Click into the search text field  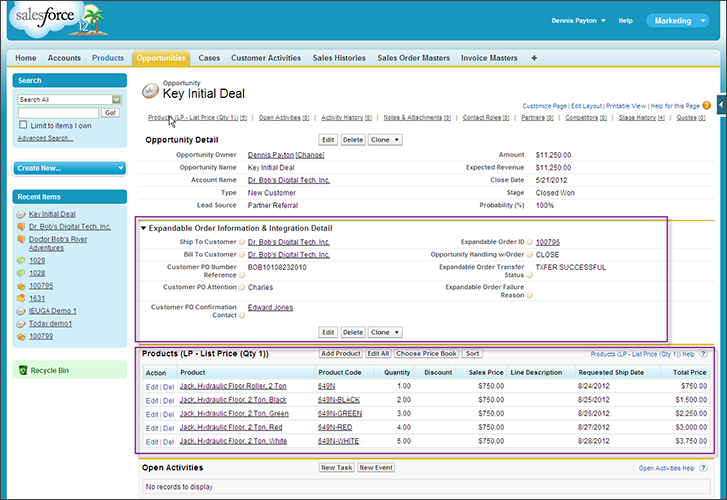[58, 113]
